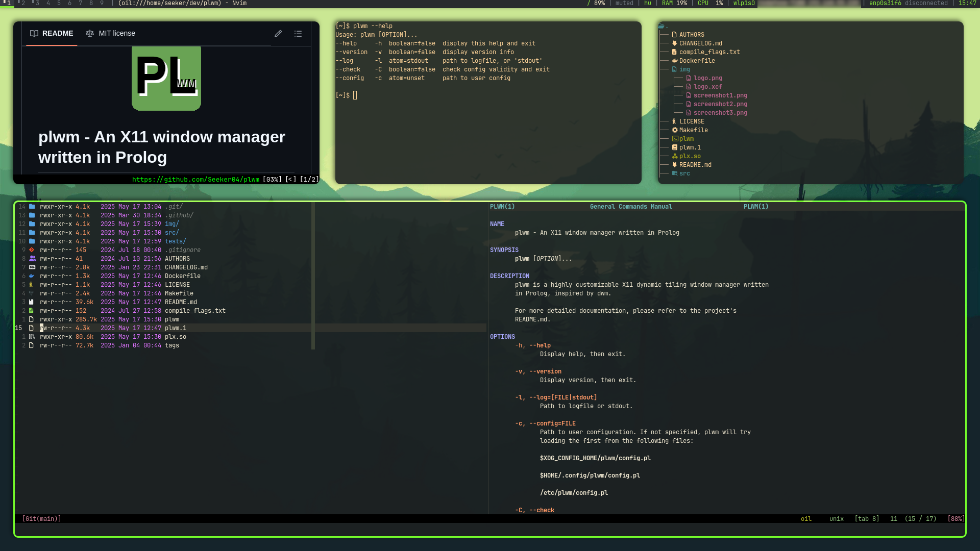Collapse the img folder in tree

[x=684, y=69]
